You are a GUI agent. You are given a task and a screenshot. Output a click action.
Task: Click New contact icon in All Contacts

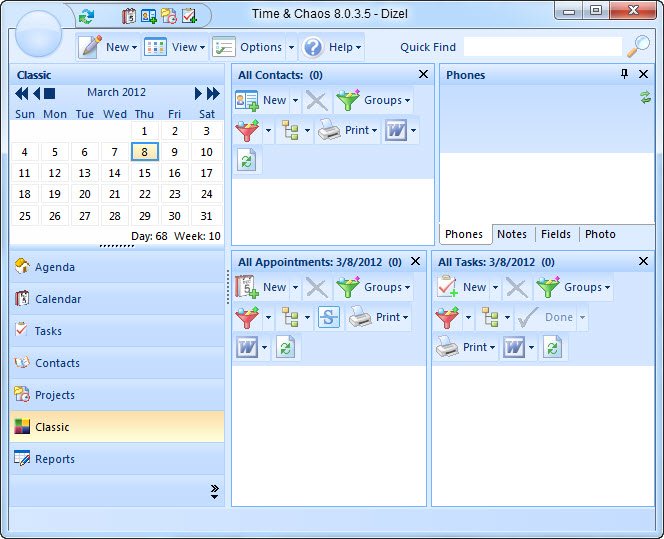pyautogui.click(x=246, y=100)
